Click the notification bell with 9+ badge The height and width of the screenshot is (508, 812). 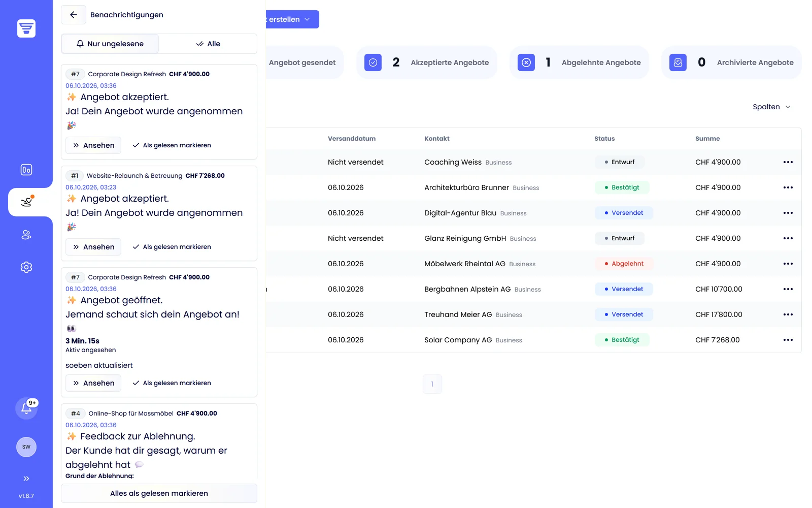[x=26, y=408]
